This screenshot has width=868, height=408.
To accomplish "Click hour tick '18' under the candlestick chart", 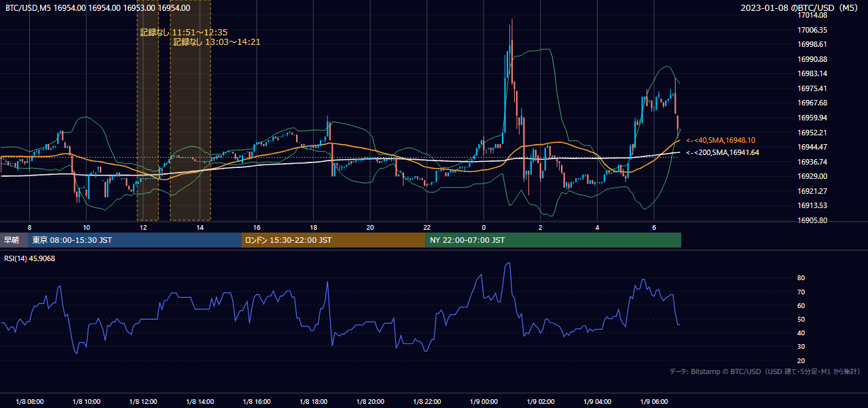I will pos(313,227).
